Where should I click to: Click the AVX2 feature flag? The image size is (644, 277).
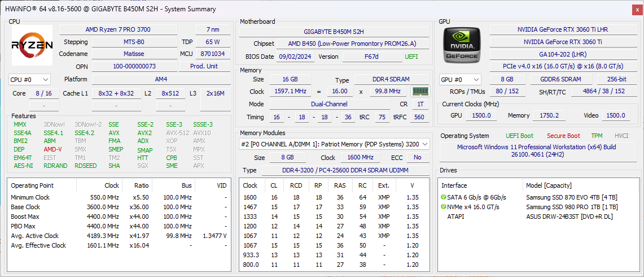(144, 133)
